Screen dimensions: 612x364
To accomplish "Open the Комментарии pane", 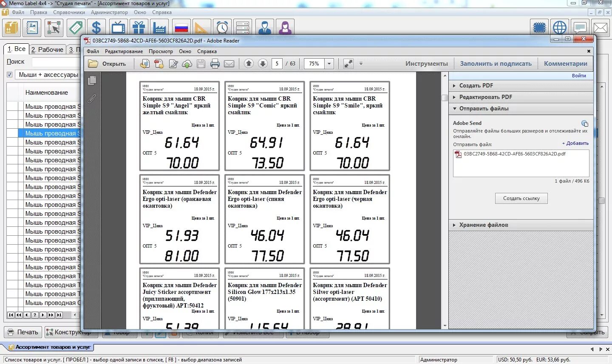I will 566,64.
